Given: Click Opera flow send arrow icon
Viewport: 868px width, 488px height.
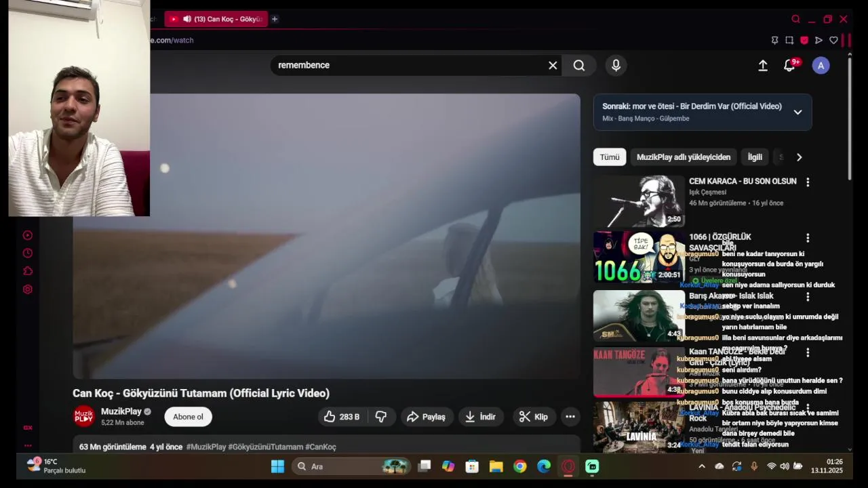Looking at the screenshot, I should click(818, 40).
